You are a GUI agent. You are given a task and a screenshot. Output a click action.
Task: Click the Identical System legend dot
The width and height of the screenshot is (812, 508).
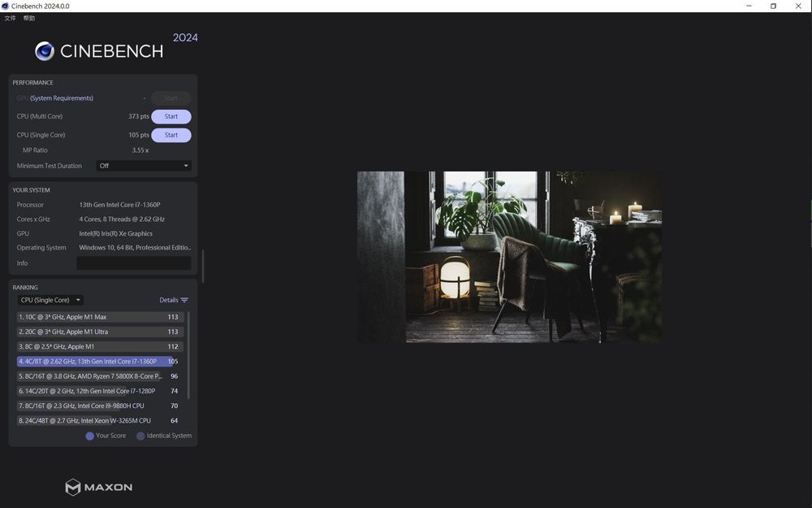(140, 436)
